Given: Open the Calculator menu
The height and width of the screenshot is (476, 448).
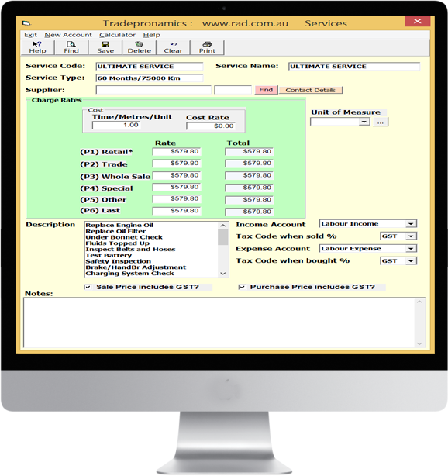Looking at the screenshot, I should coord(118,35).
